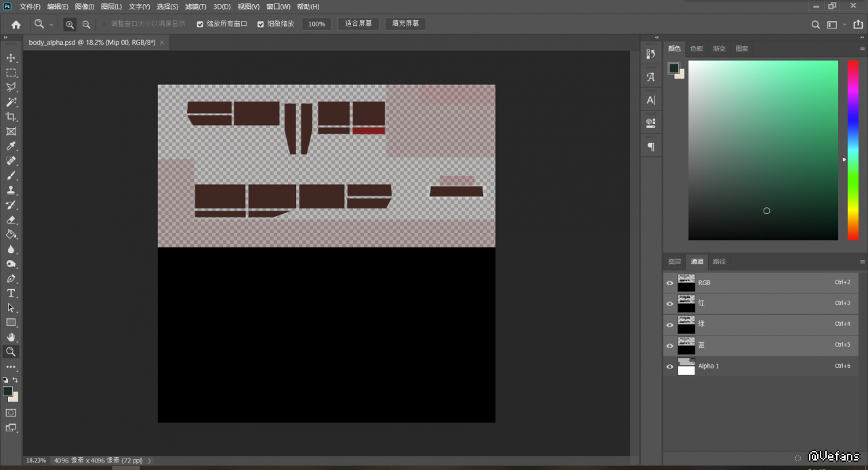Select the Move tool
This screenshot has width=868, height=470.
tap(11, 58)
